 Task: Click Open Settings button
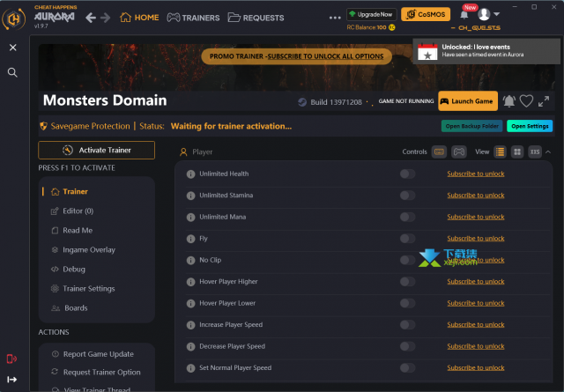click(530, 126)
